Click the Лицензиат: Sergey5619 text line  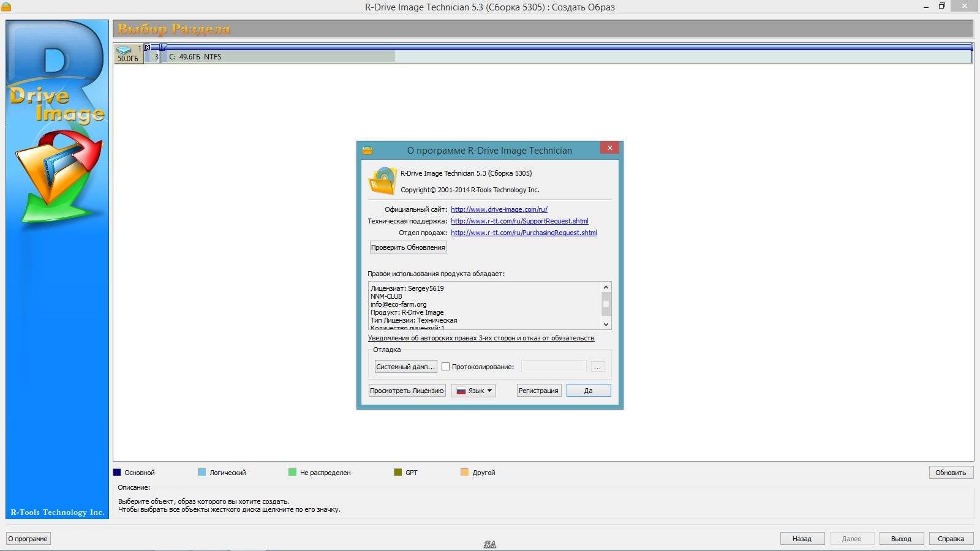407,288
